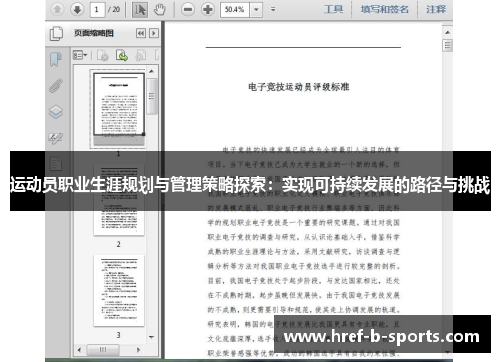Activate the selection cursor tool
The width and height of the screenshot is (500, 362).
tap(140, 9)
